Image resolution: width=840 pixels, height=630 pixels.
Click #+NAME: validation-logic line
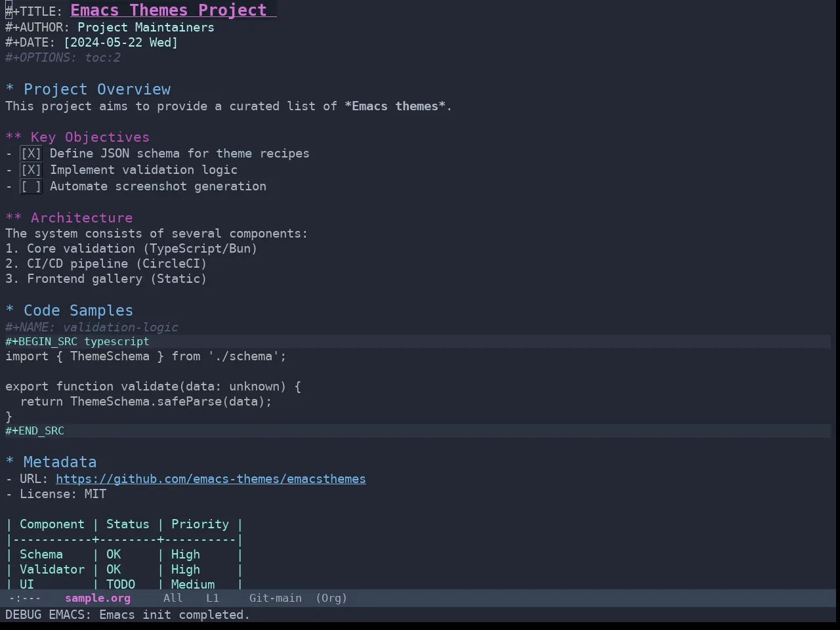coord(92,327)
